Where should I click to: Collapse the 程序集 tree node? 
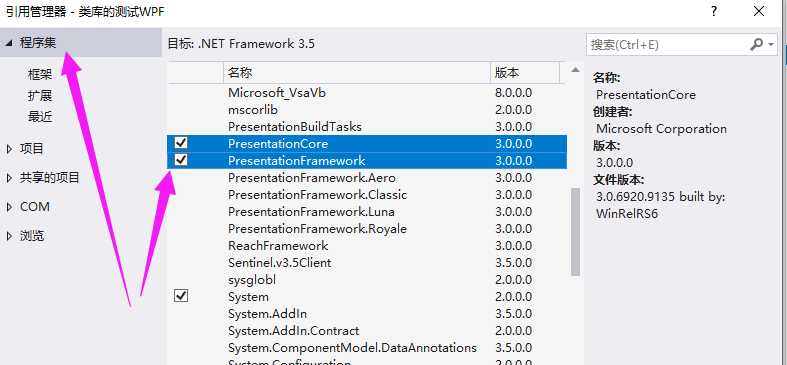[9, 43]
